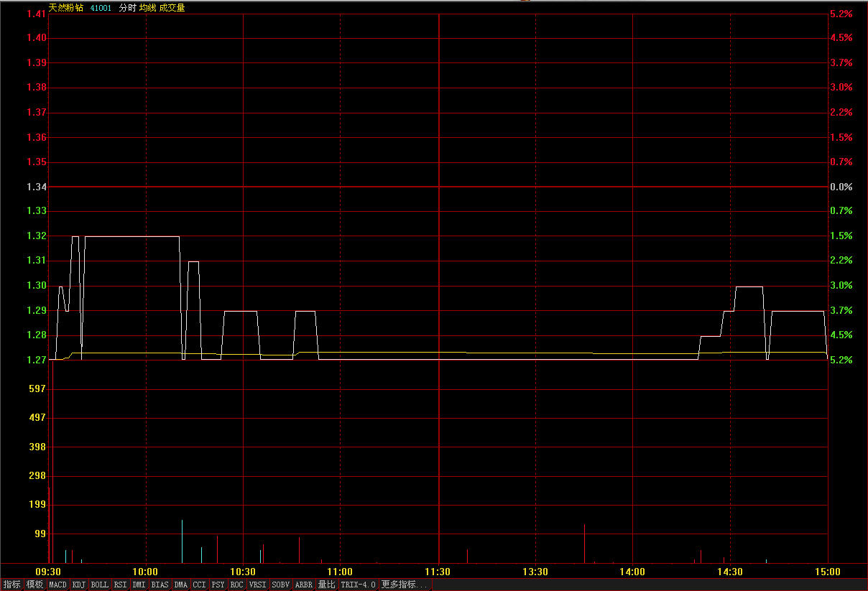Click the 99 volume axis label

(40, 534)
